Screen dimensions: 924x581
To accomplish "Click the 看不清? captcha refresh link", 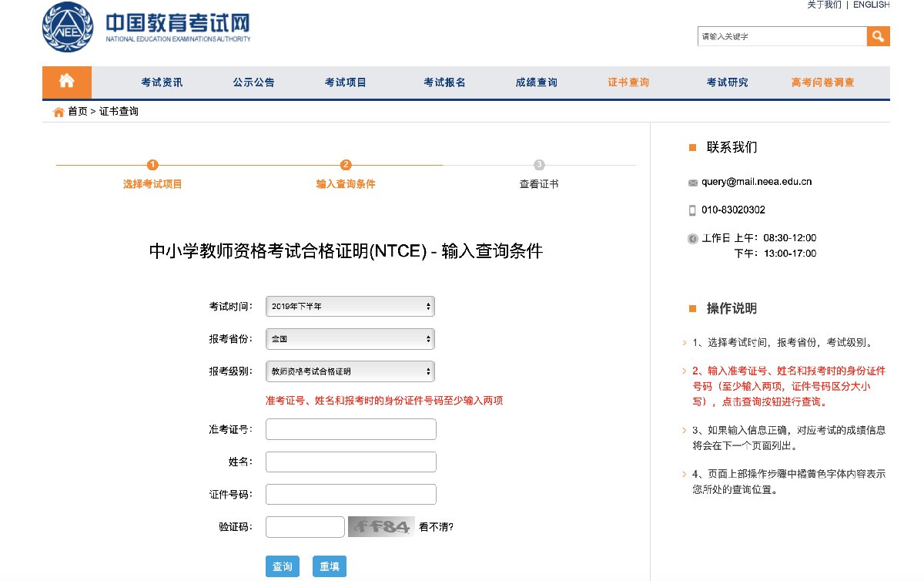I will 436,528.
